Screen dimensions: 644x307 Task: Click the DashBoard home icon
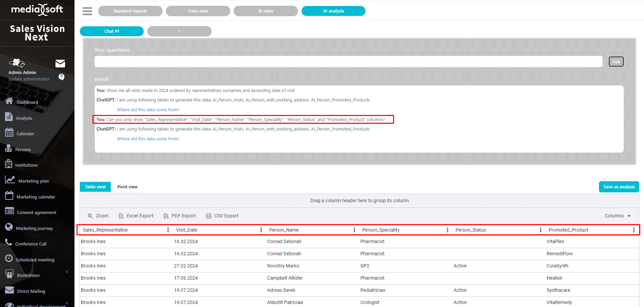(x=9, y=101)
